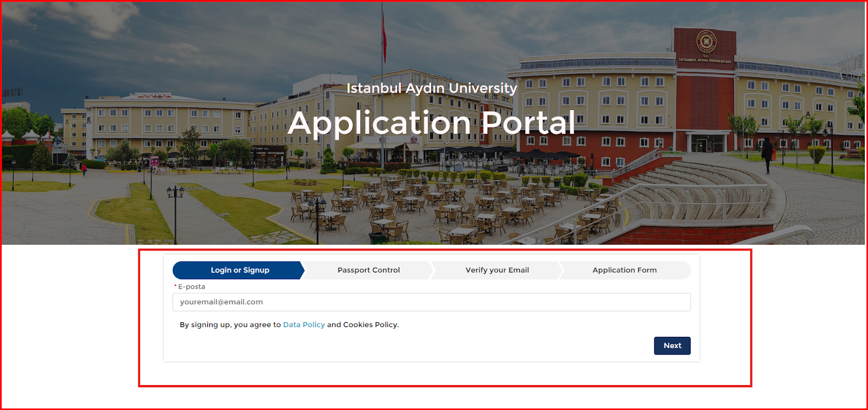The width and height of the screenshot is (868, 410).
Task: Open the Passport Control step
Action: point(368,270)
